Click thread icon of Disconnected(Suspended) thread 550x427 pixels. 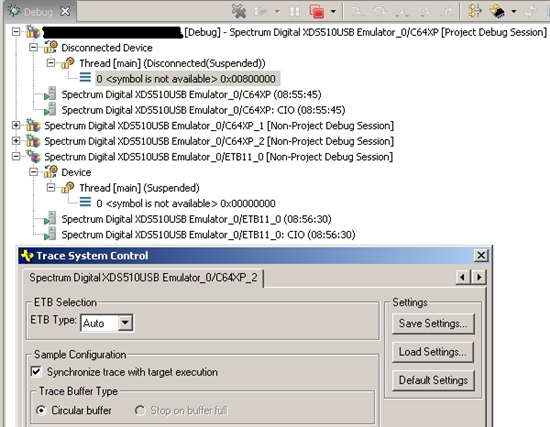[68, 63]
